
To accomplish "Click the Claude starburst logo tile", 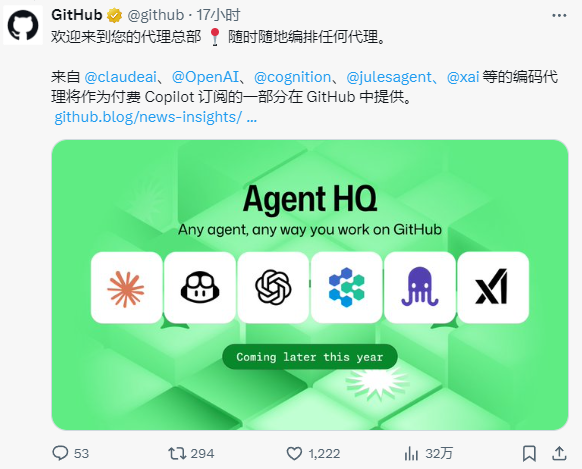I will point(126,288).
